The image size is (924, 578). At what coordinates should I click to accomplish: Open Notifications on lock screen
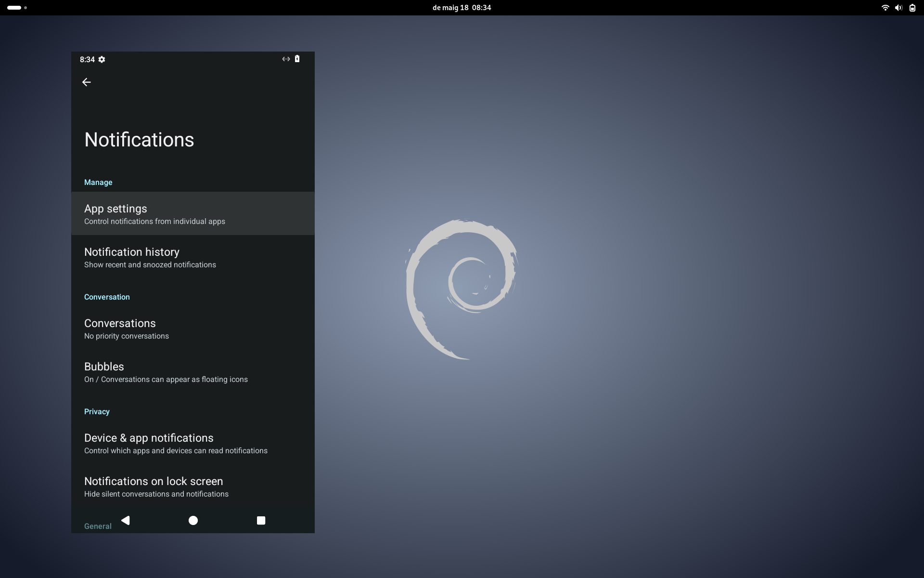[x=193, y=486]
